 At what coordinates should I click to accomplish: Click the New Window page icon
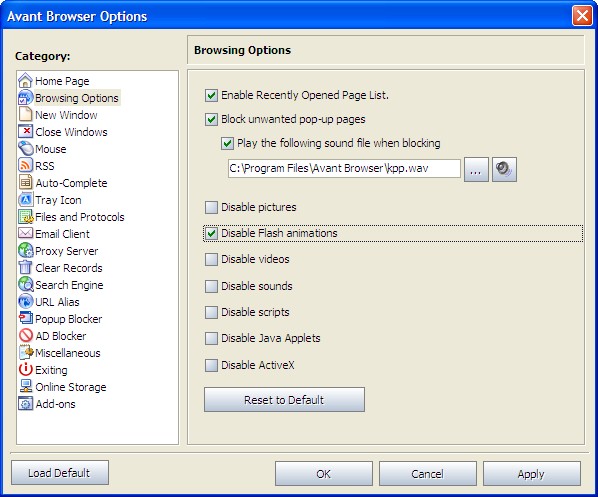tap(25, 114)
